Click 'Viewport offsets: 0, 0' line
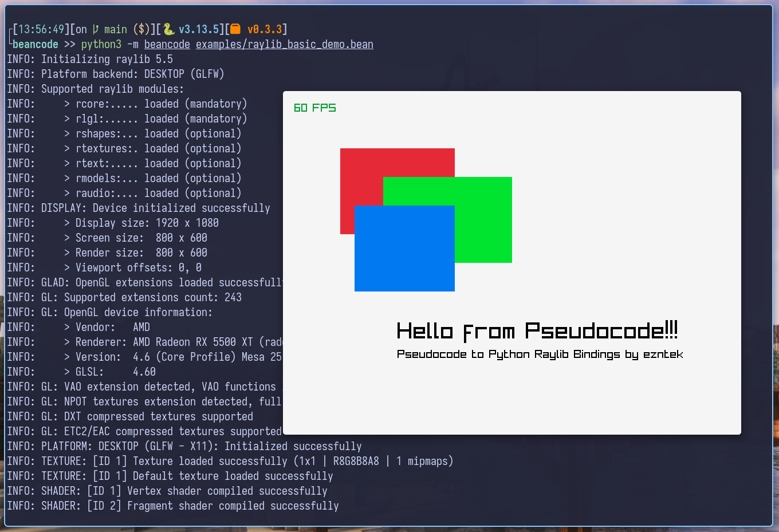779x532 pixels. coord(104,267)
